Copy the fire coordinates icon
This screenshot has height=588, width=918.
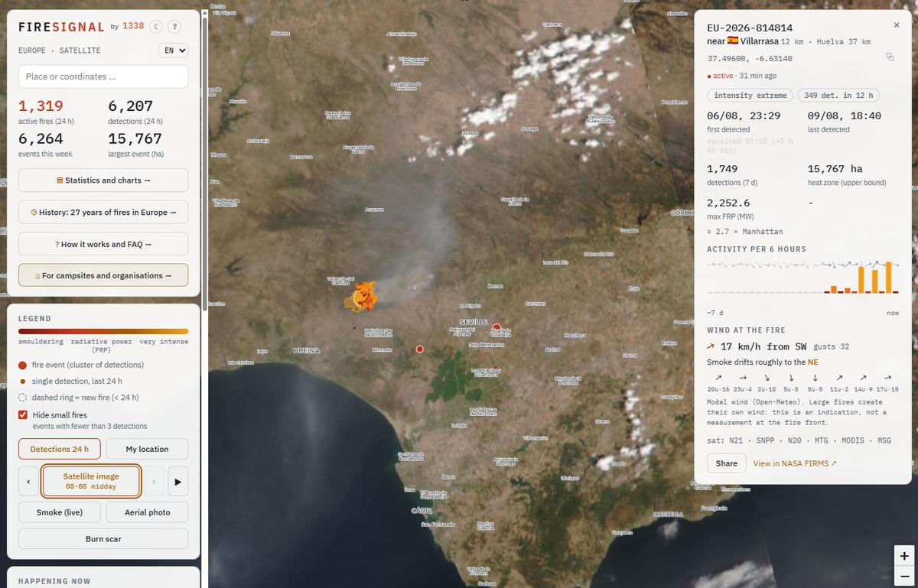coord(890,57)
